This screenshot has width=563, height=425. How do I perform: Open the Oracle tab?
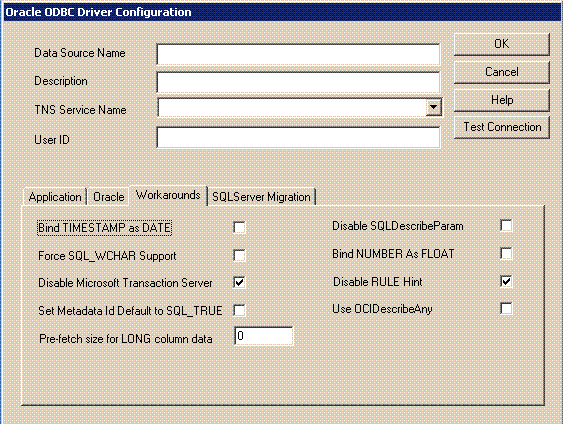[x=108, y=197]
